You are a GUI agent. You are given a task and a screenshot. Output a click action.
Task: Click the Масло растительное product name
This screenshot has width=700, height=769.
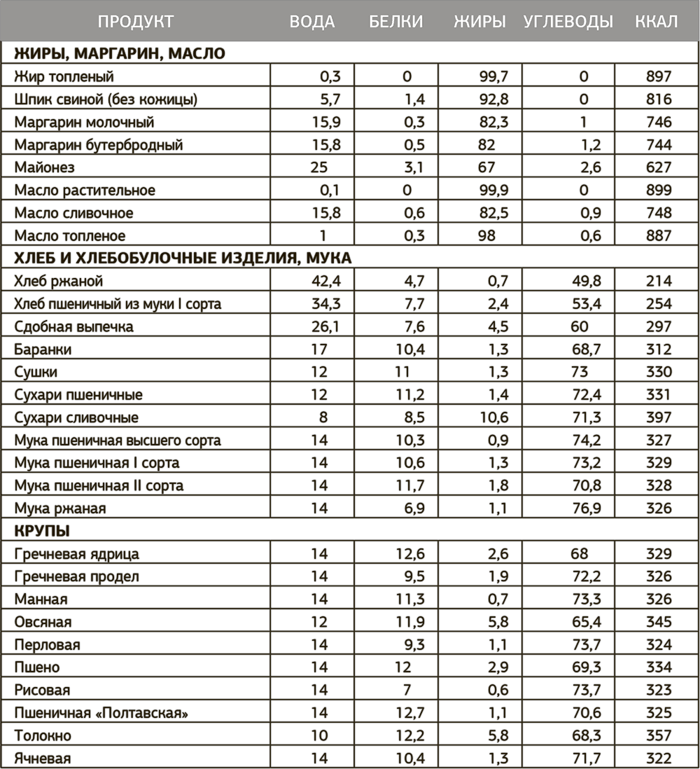point(84,190)
